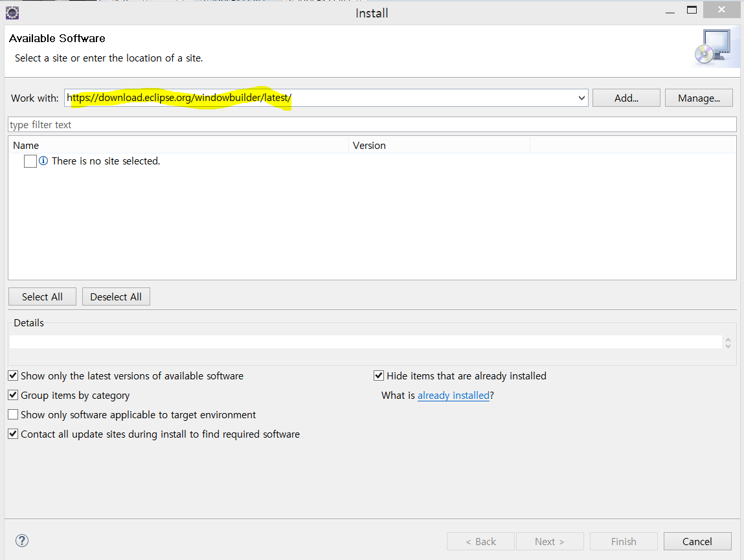Viewport: 744px width, 560px height.
Task: Click the < Back button
Action: [x=480, y=541]
